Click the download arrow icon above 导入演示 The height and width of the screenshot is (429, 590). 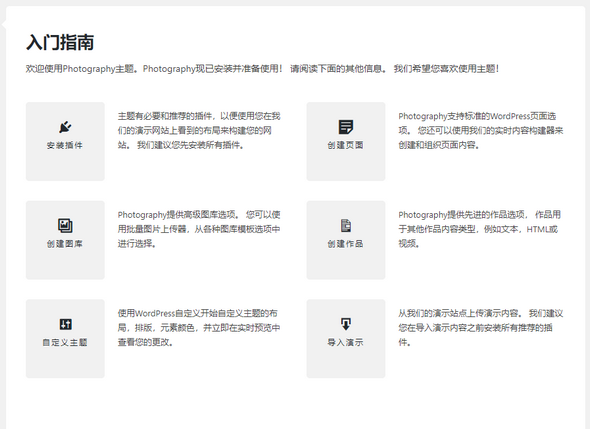coord(346,324)
